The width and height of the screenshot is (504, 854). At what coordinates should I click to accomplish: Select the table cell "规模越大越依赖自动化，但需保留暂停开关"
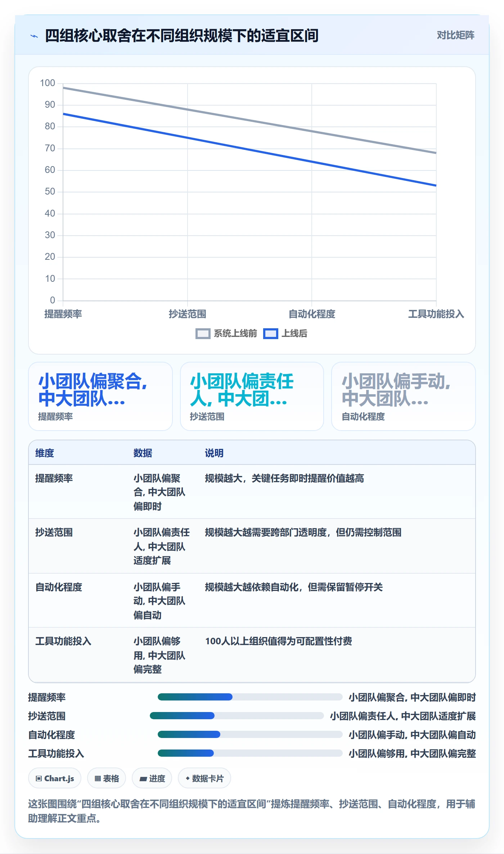click(x=294, y=587)
